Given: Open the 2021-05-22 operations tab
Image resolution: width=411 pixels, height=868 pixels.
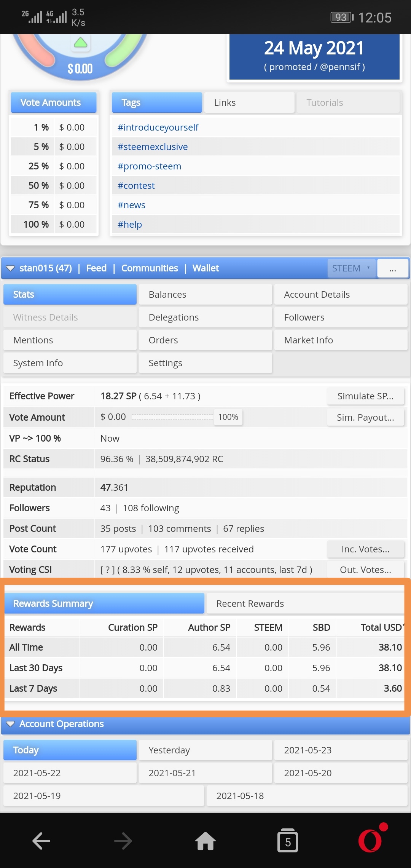Looking at the screenshot, I should (x=70, y=773).
